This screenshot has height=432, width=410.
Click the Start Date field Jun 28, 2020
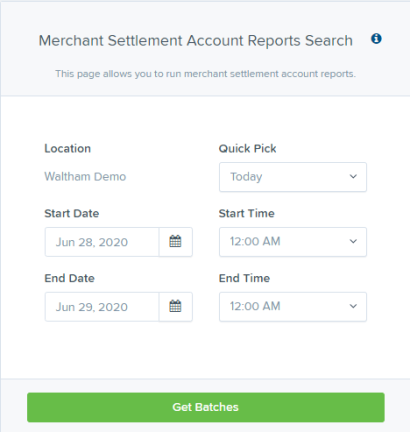pos(102,242)
